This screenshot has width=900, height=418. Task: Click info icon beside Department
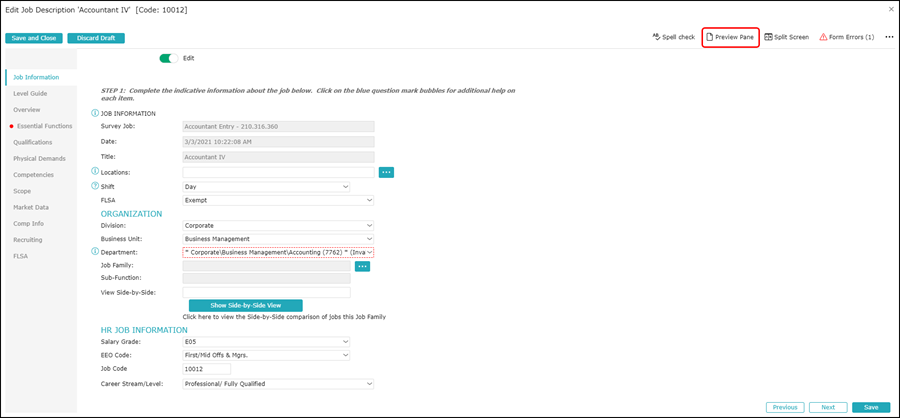point(95,252)
